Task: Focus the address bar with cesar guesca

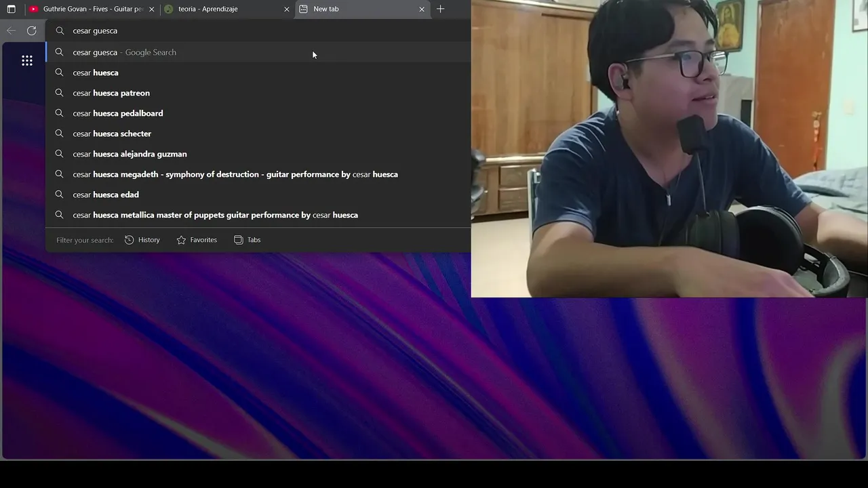Action: (x=258, y=30)
